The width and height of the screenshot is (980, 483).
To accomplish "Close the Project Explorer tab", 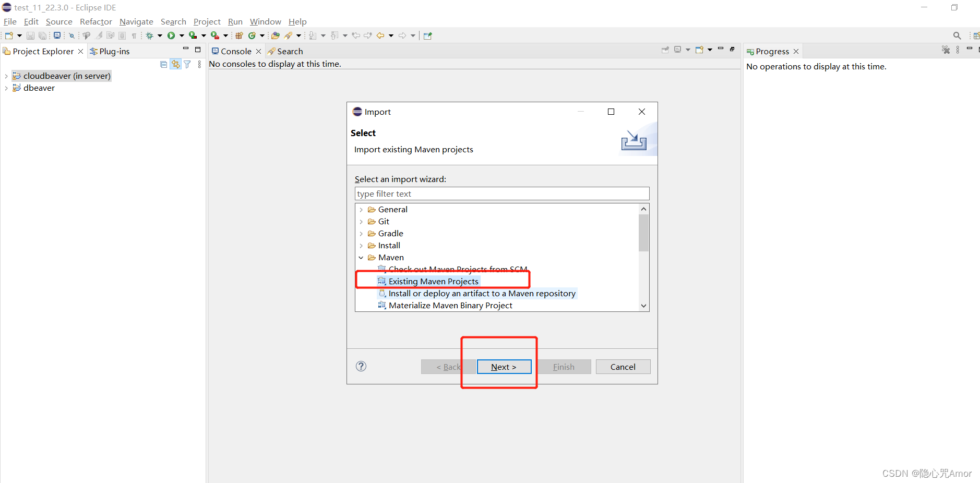I will tap(80, 51).
